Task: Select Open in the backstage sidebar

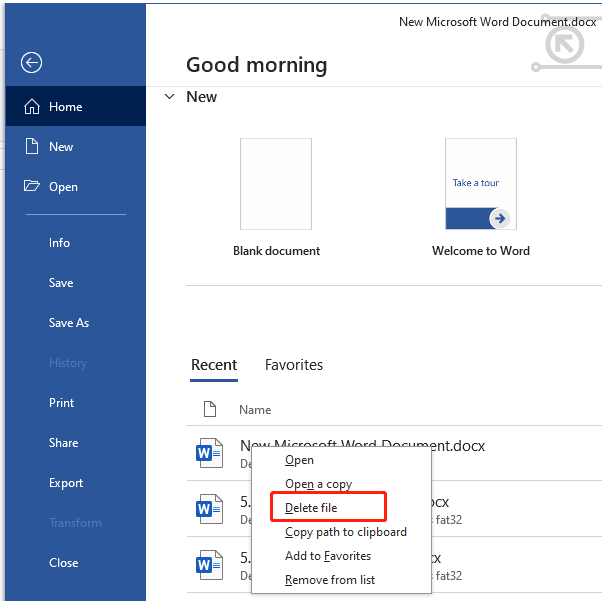Action: (x=76, y=187)
